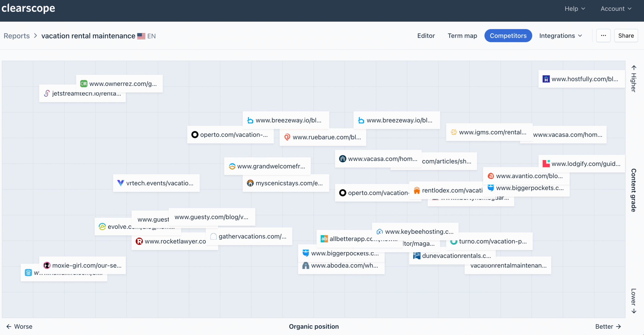Viewport: 644px width, 335px height.
Task: Click the RocketLawyer favicon on its label
Action: click(x=139, y=241)
